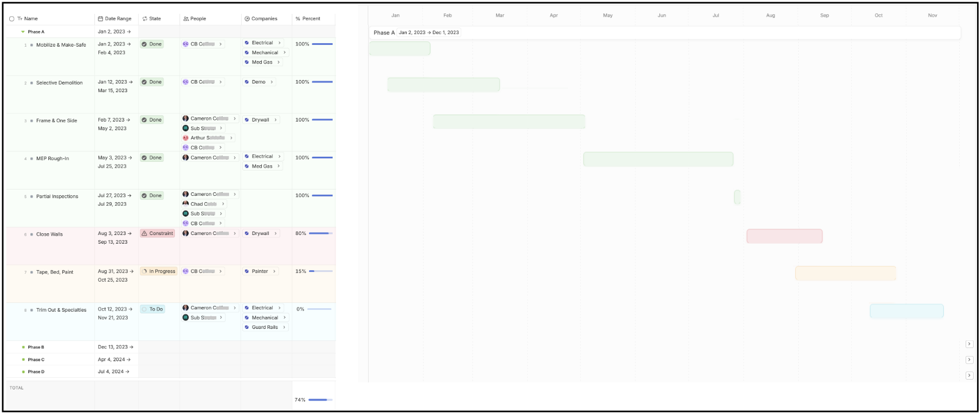Click CB avatar in Tape, Bed, Paint row
The image size is (980, 413).
pyautogui.click(x=186, y=271)
